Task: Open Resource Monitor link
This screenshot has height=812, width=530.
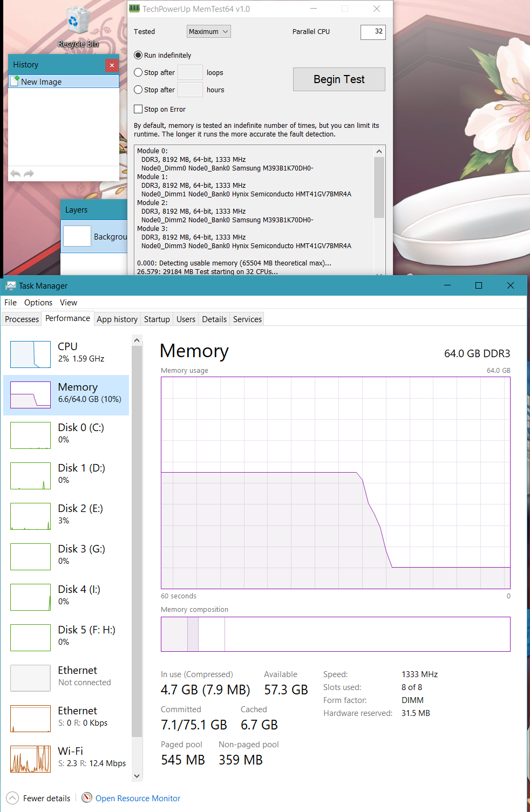Action: (138, 799)
